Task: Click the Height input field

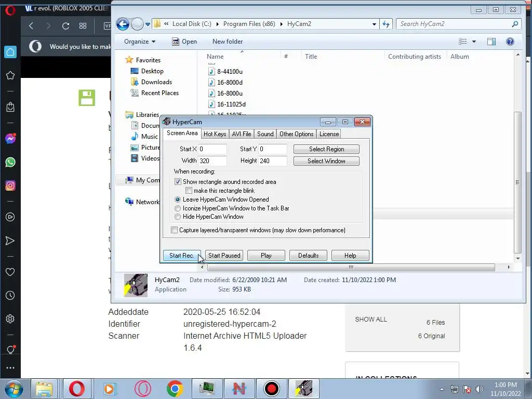Action: (x=273, y=161)
